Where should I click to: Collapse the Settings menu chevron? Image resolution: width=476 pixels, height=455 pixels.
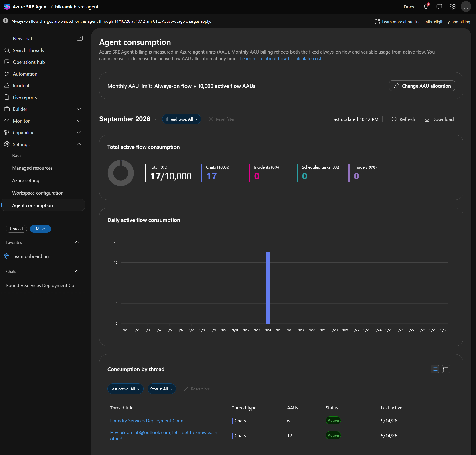pyautogui.click(x=79, y=144)
